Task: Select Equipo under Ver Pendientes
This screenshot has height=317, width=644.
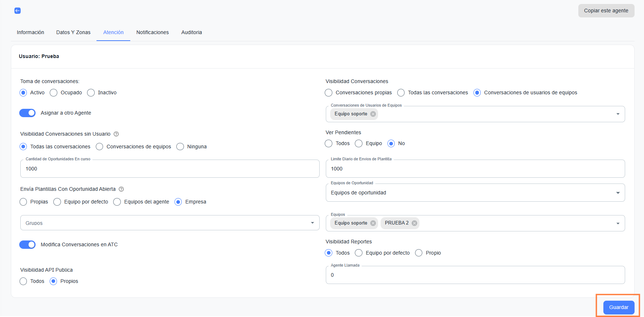Action: click(x=359, y=144)
